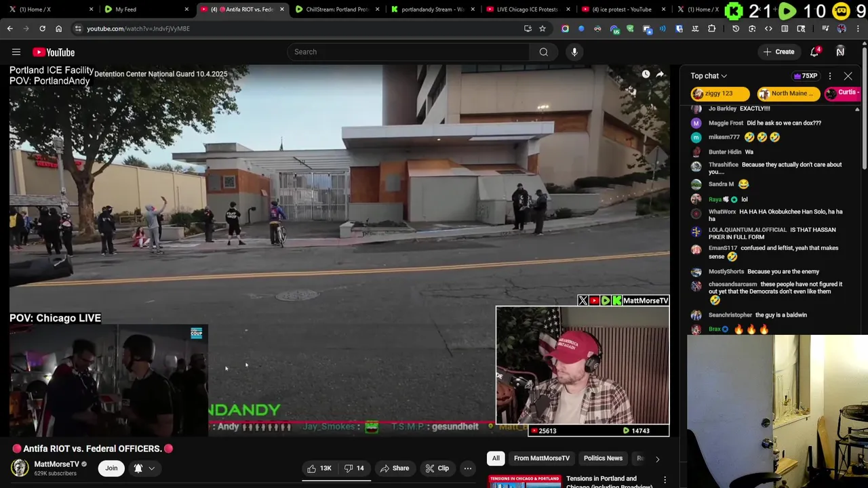Start voice search with microphone
Viewport: 868px width, 488px height.
pos(574,52)
